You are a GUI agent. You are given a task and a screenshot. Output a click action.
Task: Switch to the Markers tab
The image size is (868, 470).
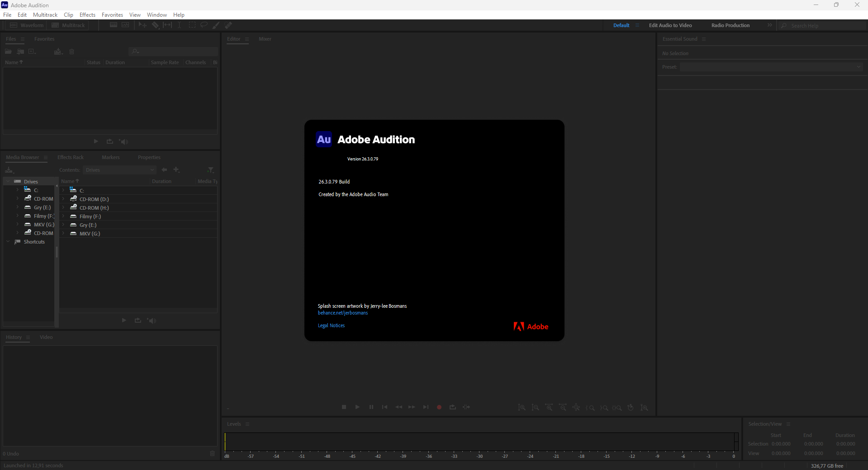click(111, 157)
